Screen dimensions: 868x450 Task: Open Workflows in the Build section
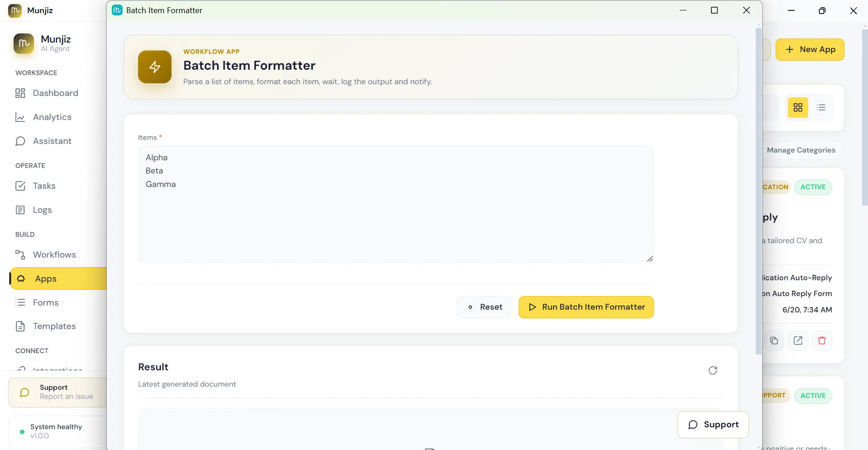[x=57, y=254]
